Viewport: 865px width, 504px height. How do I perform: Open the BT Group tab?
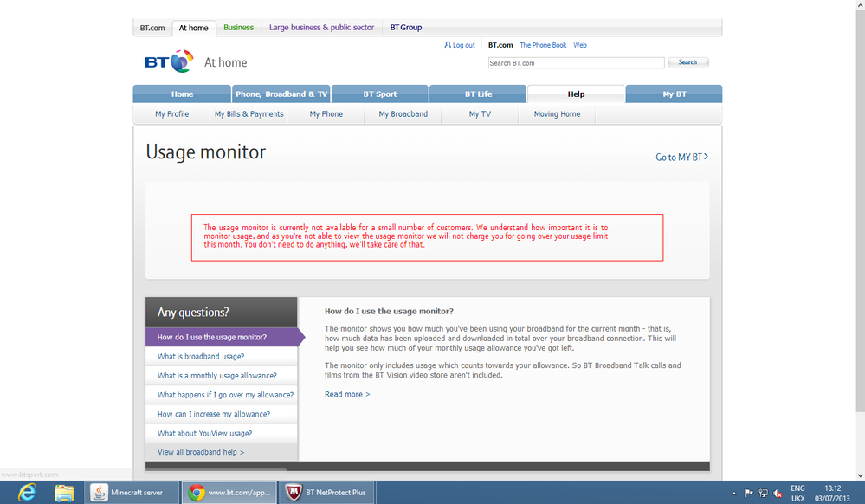click(406, 27)
